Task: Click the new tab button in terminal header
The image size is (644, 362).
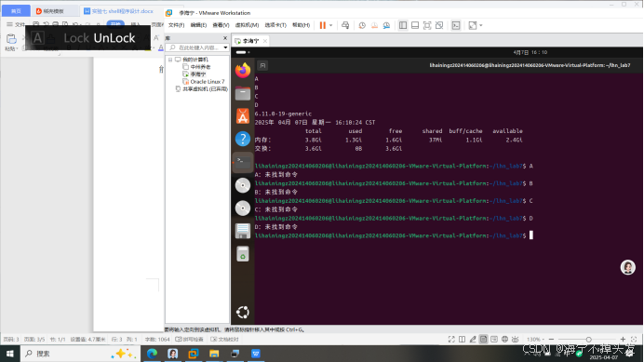Action: [262, 65]
